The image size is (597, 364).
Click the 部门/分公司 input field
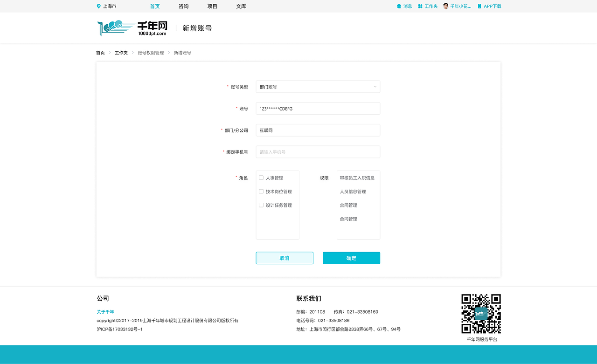tap(318, 130)
